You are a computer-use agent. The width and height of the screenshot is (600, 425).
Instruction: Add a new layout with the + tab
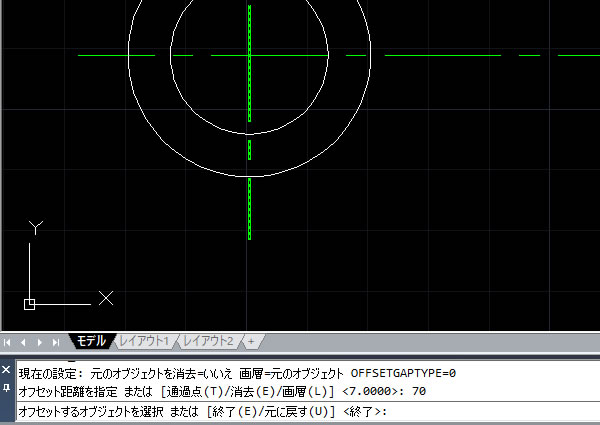click(x=251, y=341)
